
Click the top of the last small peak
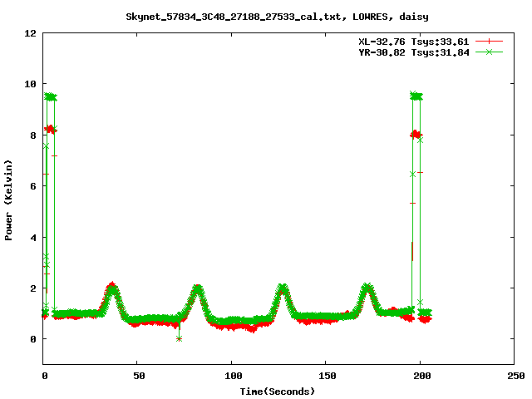click(367, 288)
